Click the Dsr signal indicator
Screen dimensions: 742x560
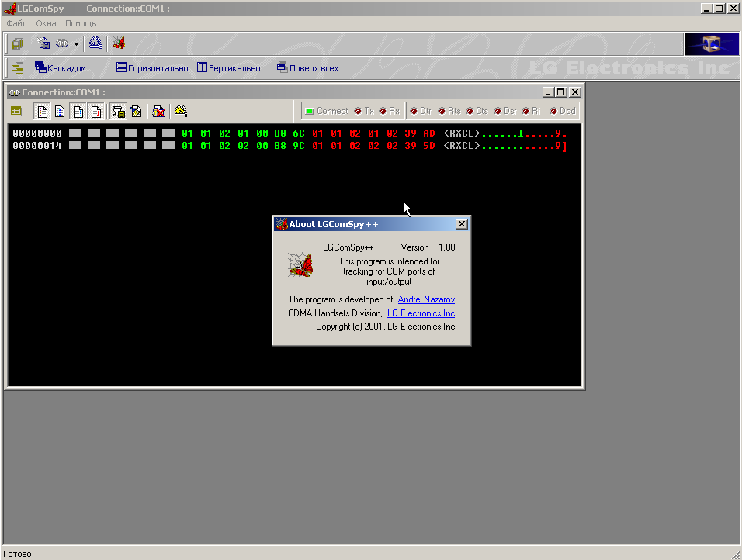tap(505, 111)
